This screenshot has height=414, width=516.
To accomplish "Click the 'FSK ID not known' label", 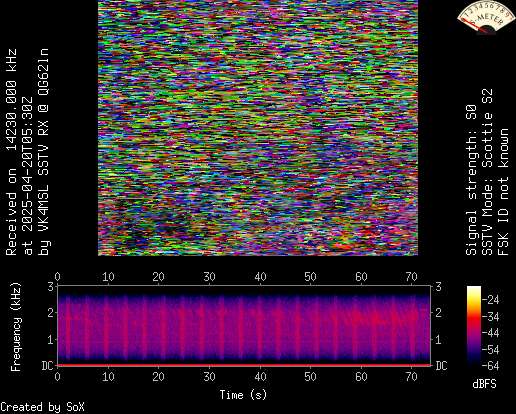I will click(503, 192).
